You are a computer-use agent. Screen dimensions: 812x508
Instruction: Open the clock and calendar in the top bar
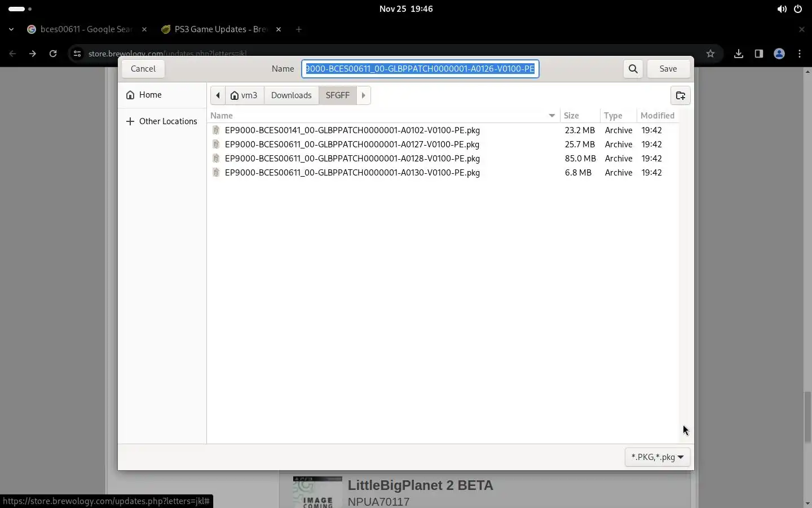coord(406,9)
